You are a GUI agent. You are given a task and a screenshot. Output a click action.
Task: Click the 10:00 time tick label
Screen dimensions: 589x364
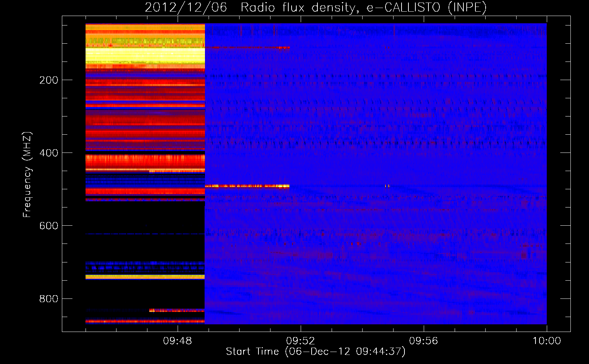[547, 341]
